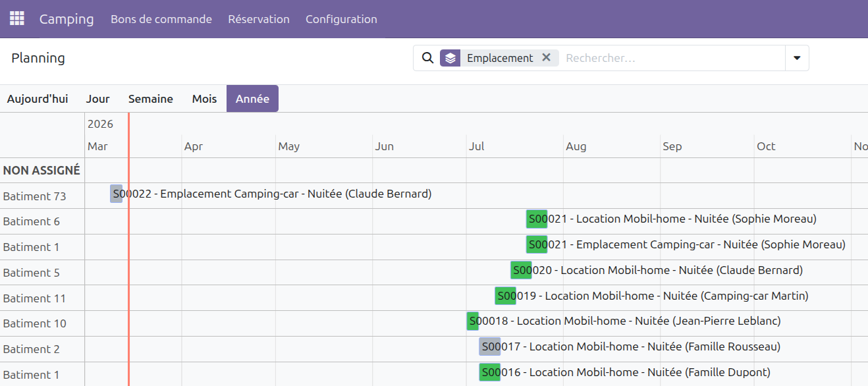This screenshot has height=386, width=868.
Task: Select the Année view button
Action: point(252,99)
